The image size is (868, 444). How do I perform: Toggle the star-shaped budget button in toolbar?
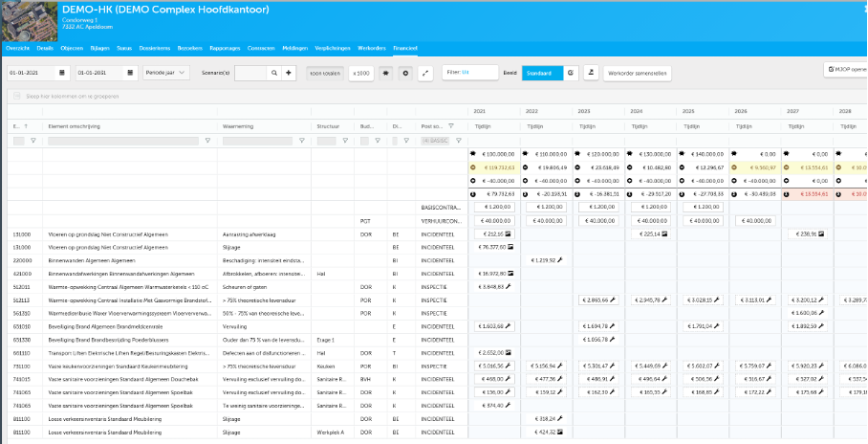(386, 73)
